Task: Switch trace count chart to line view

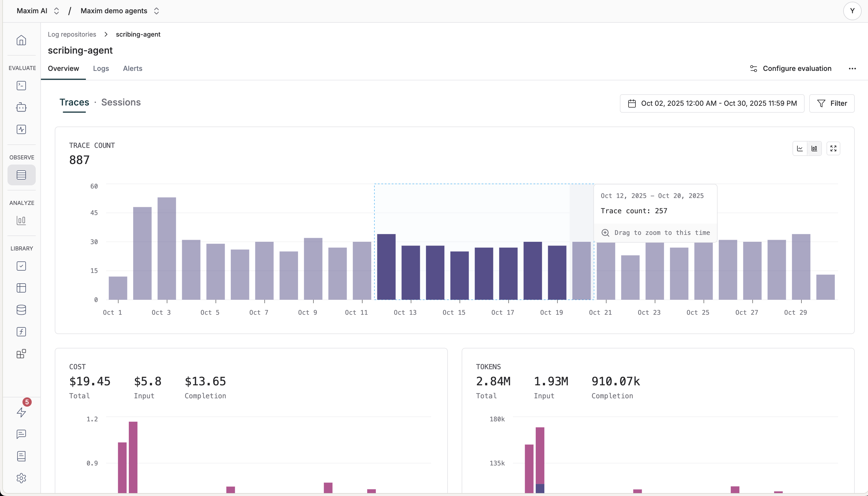Action: pos(799,148)
